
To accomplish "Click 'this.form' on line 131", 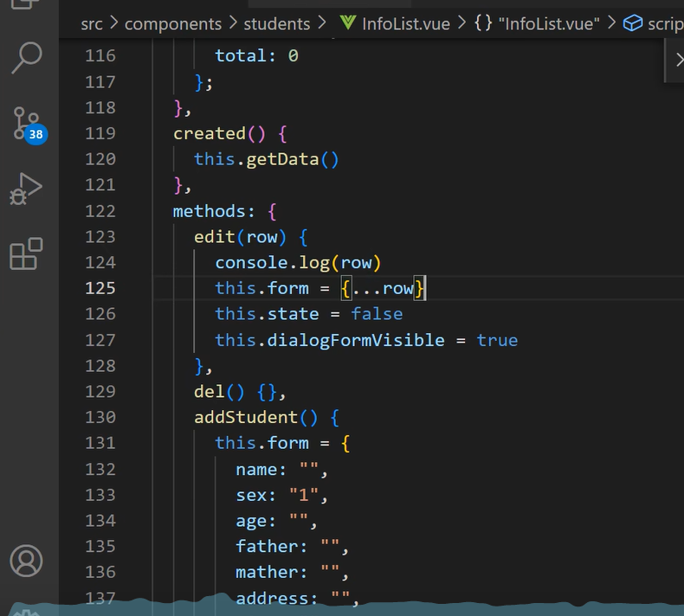I will pos(261,443).
